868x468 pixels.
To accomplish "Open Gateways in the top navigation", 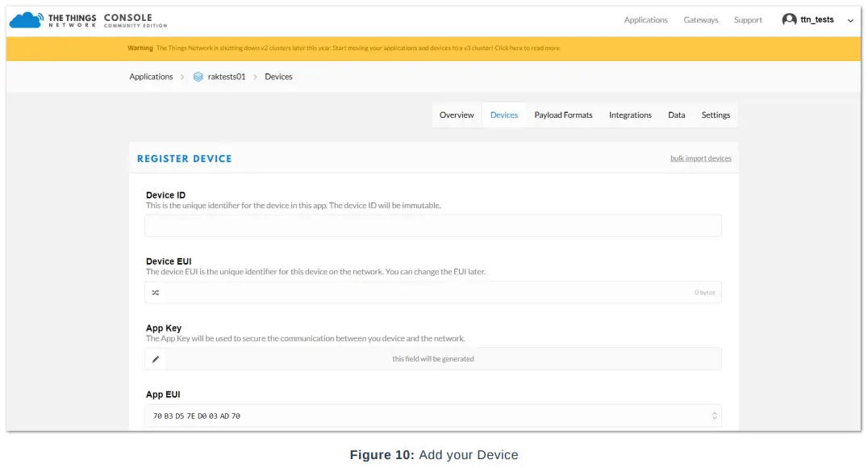I will tap(700, 19).
